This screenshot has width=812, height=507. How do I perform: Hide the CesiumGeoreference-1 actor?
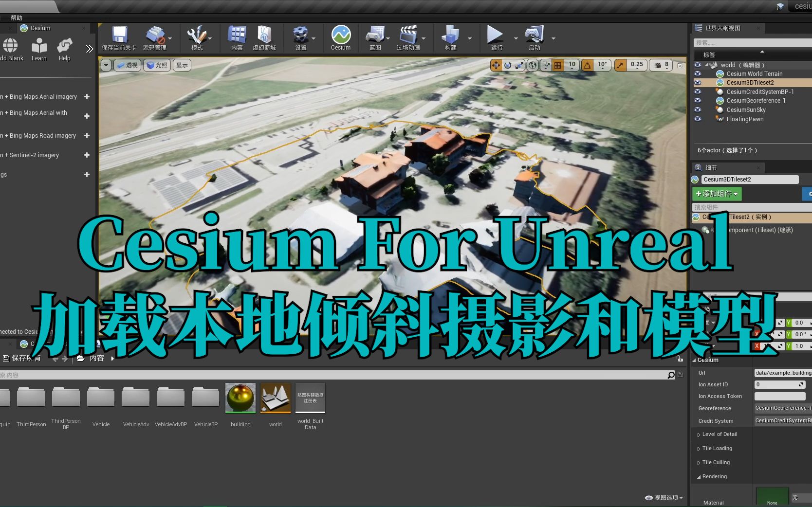(698, 101)
